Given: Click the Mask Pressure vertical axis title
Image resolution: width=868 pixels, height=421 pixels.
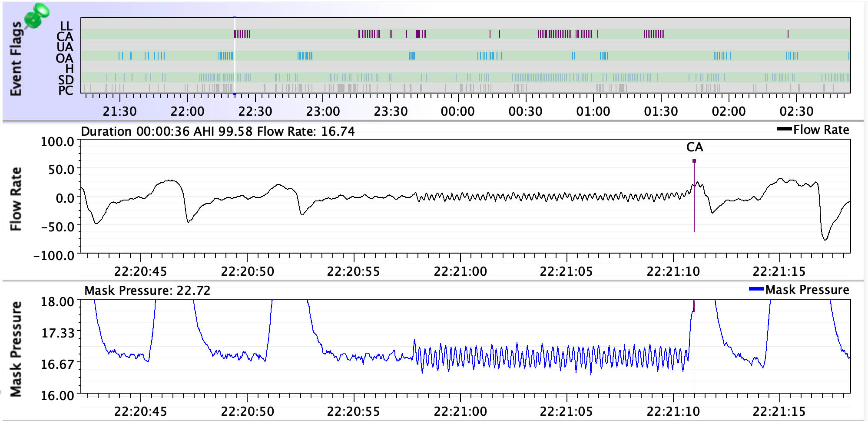Looking at the screenshot, I should 16,349.
